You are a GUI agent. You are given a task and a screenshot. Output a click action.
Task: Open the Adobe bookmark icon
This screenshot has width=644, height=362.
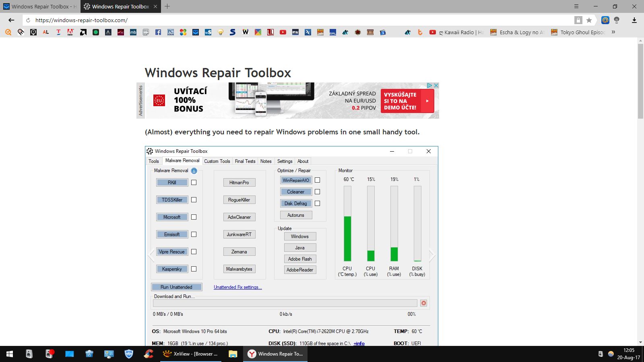click(x=71, y=32)
